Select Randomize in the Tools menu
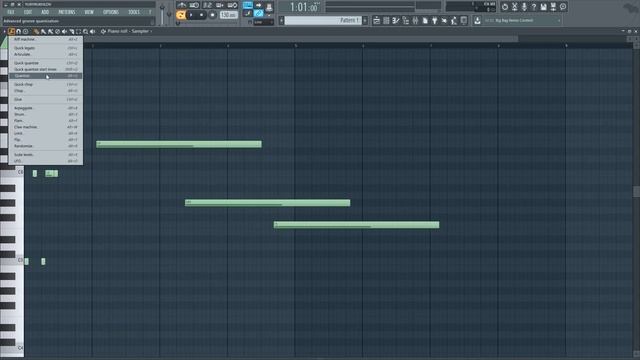This screenshot has width=640, height=360. [45, 146]
